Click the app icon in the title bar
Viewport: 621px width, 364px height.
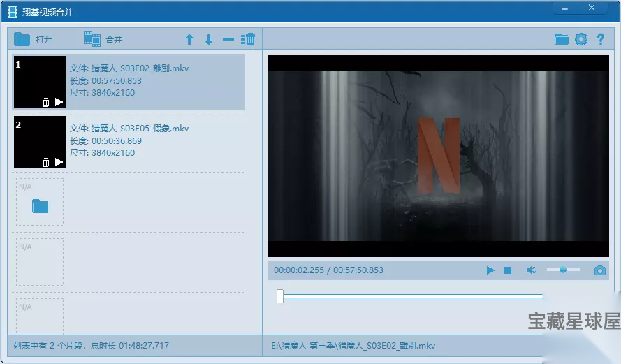pos(13,13)
